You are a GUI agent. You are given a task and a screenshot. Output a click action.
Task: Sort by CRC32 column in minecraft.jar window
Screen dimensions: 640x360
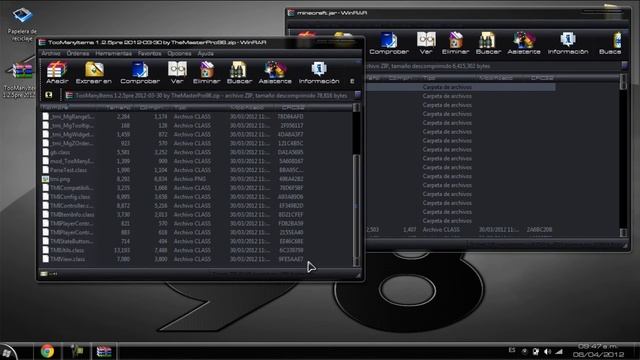[542, 78]
